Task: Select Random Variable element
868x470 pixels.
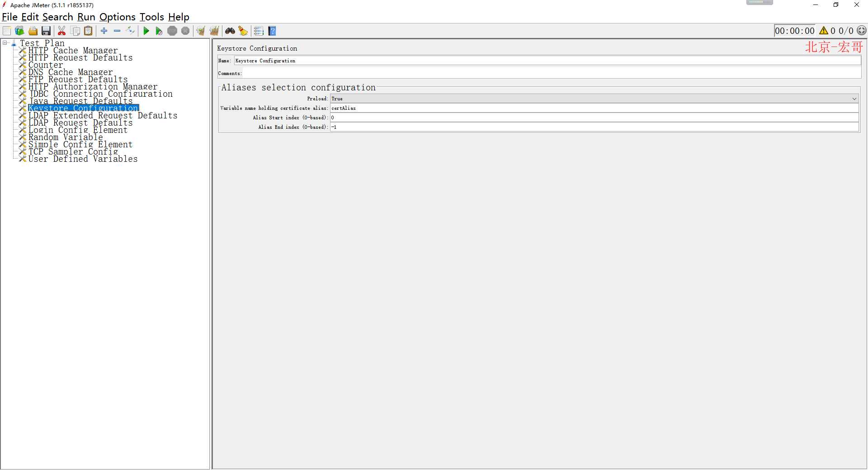Action: click(x=66, y=137)
